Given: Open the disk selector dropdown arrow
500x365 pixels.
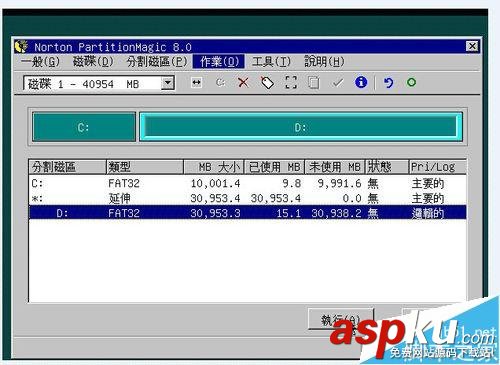Looking at the screenshot, I should [x=168, y=83].
